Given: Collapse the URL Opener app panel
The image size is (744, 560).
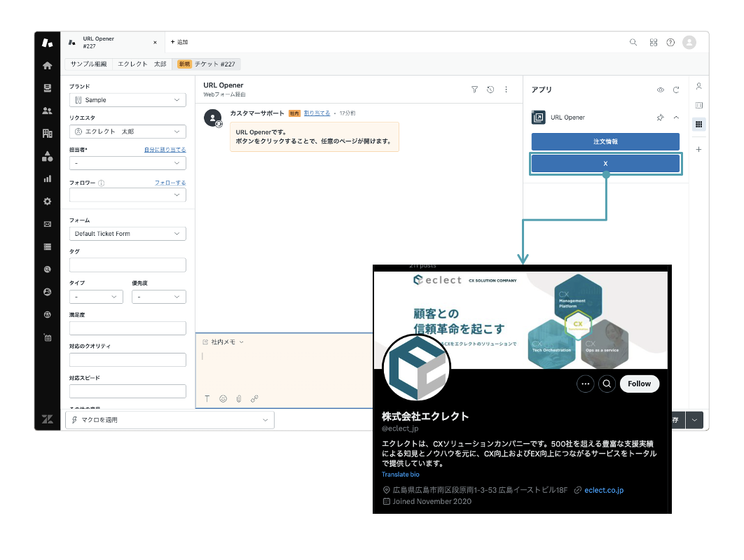Looking at the screenshot, I should [x=676, y=118].
